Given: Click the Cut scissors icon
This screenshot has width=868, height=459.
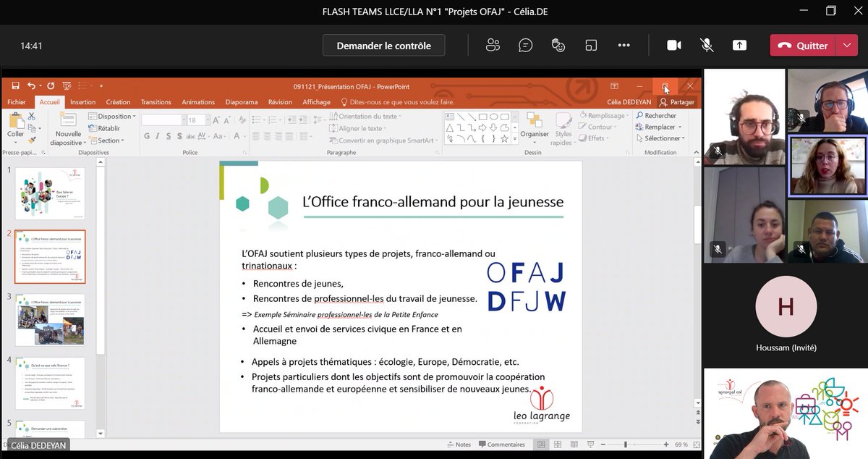Looking at the screenshot, I should (x=32, y=116).
